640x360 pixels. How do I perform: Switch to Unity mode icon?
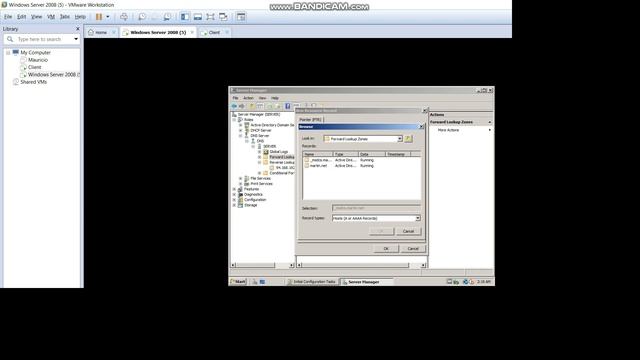tap(223, 17)
